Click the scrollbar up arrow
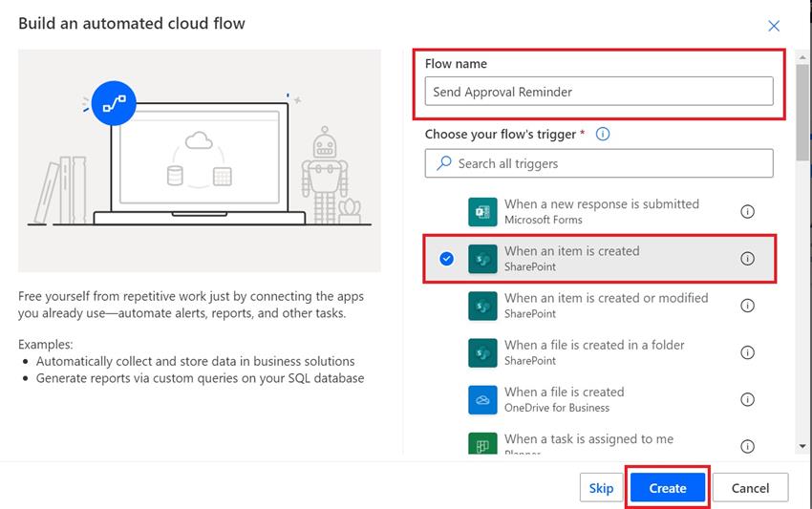The width and height of the screenshot is (812, 509). 802,57
